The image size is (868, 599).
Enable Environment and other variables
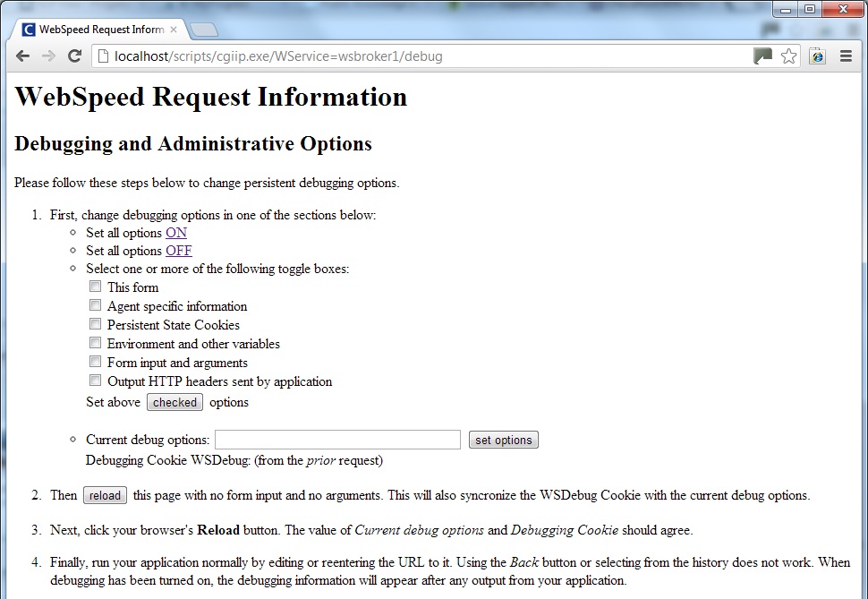[x=95, y=343]
